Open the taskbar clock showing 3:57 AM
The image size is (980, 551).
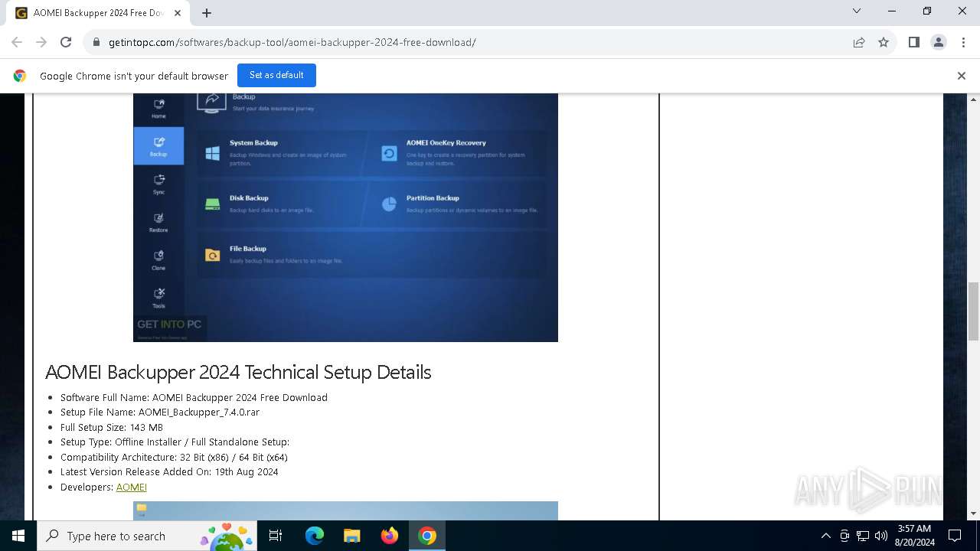[914, 536]
